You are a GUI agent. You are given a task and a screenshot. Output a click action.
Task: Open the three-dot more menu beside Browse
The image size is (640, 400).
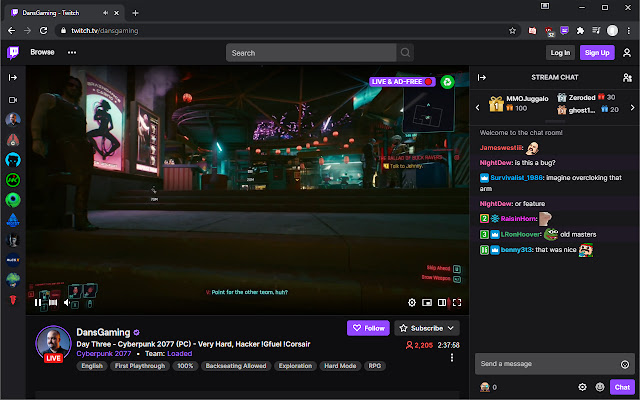click(72, 52)
